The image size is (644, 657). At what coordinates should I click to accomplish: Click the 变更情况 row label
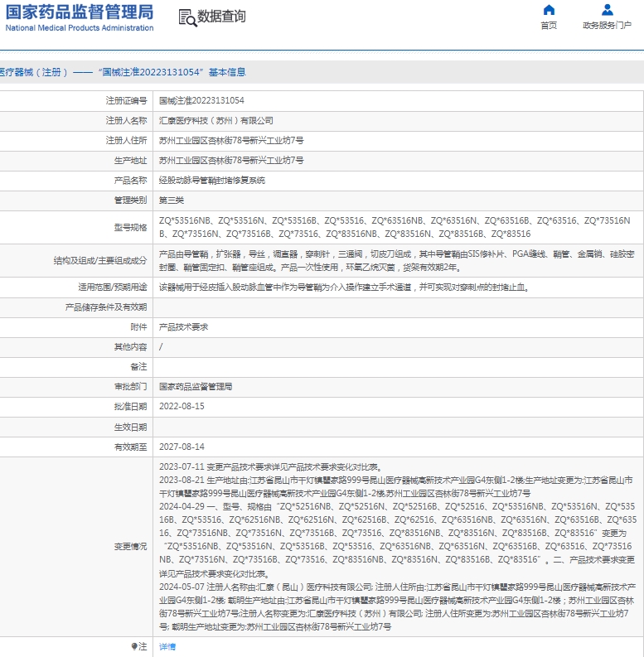tap(130, 547)
